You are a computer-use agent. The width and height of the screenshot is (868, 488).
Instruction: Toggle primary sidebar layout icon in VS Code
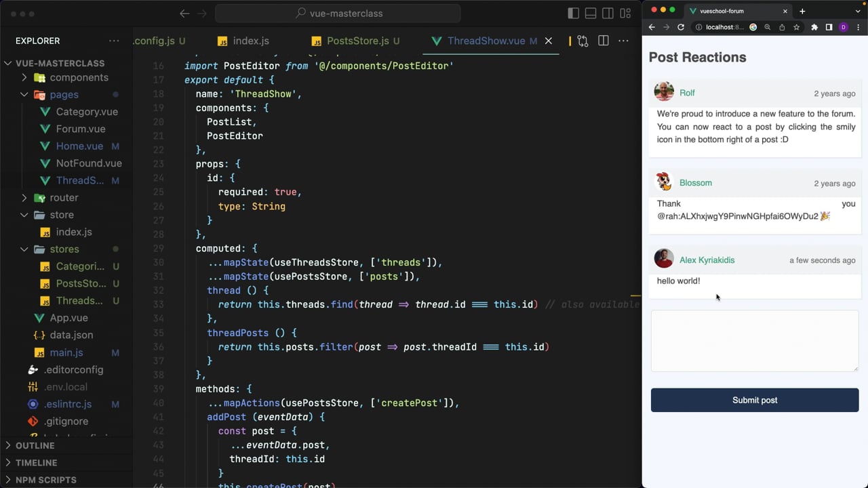tap(573, 14)
